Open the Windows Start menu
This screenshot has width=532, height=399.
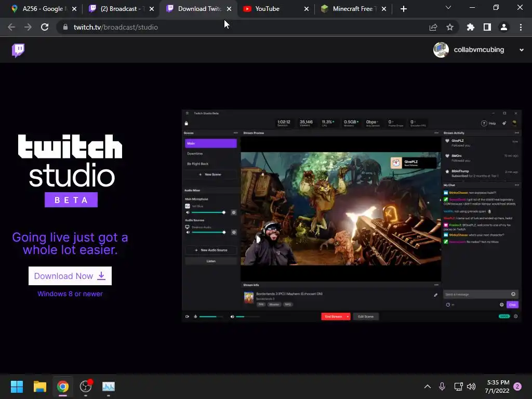(17, 387)
